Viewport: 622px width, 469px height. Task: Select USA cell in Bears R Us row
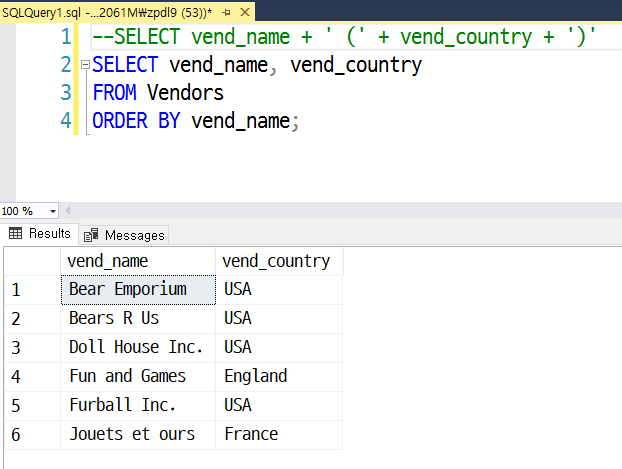coord(279,319)
